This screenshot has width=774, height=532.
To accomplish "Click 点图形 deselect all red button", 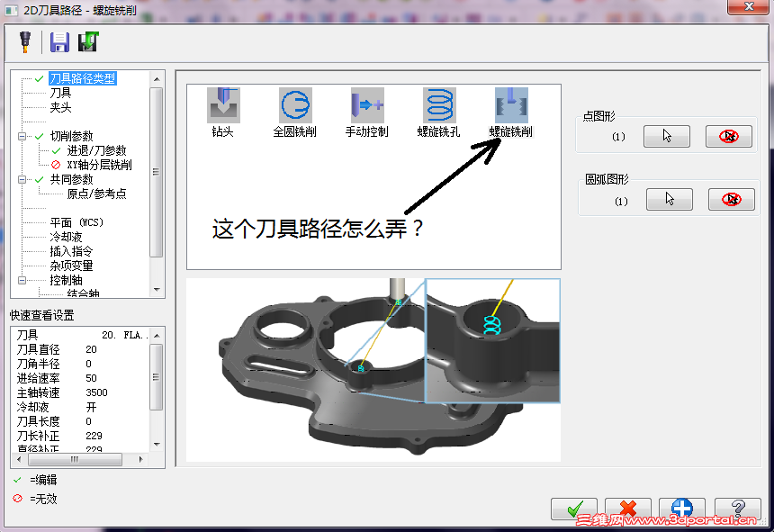I will click(x=729, y=136).
